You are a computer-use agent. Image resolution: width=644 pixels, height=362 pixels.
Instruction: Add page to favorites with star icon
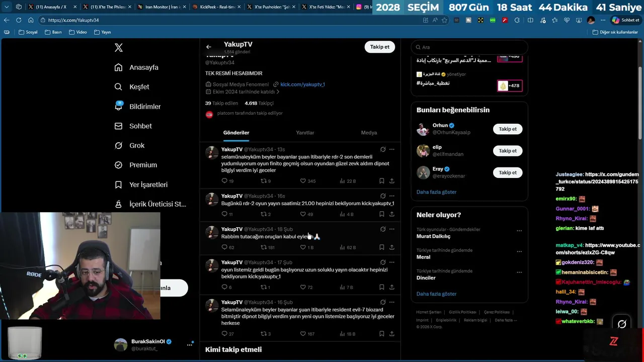click(x=444, y=20)
